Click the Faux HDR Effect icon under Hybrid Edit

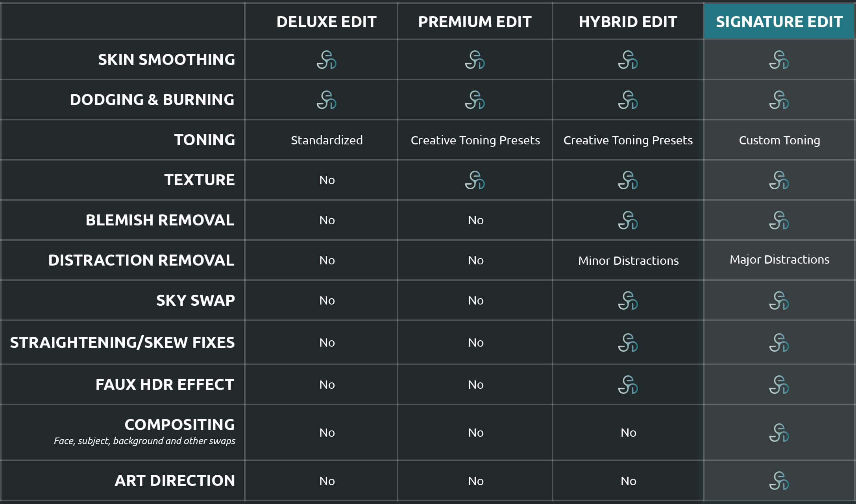(628, 385)
